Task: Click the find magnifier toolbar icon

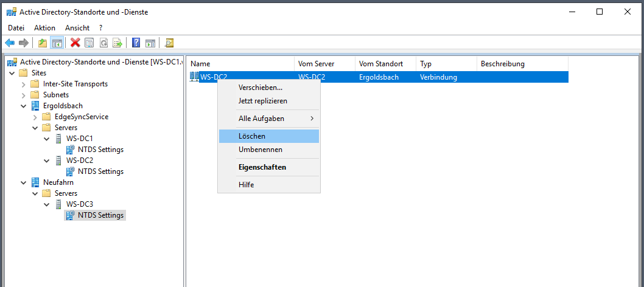Action: (169, 43)
